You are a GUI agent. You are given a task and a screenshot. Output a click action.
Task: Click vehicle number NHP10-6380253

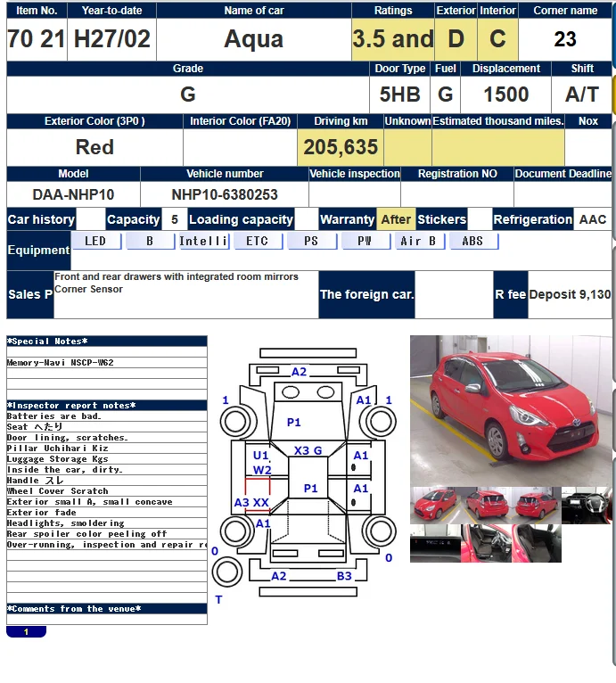coord(225,194)
